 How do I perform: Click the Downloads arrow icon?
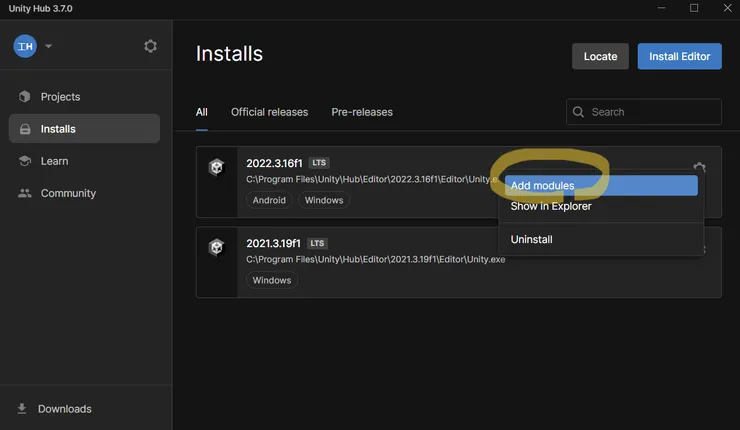click(22, 409)
